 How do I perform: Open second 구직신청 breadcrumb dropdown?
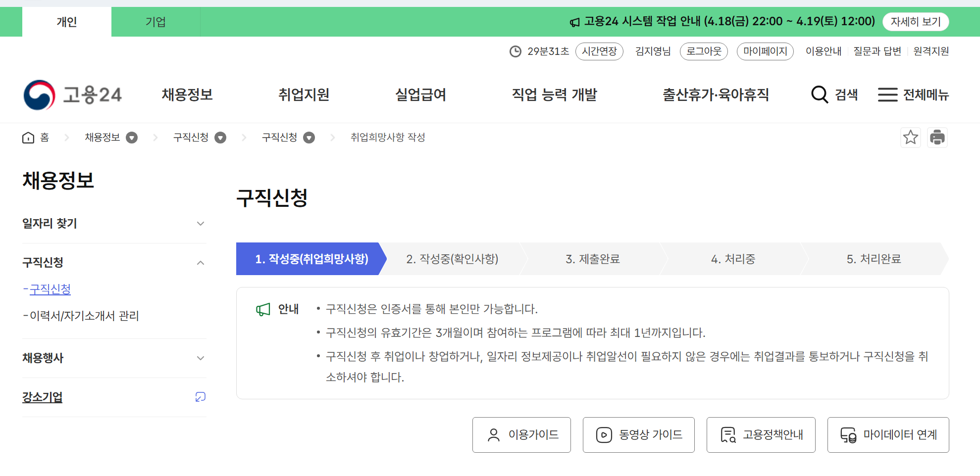309,138
